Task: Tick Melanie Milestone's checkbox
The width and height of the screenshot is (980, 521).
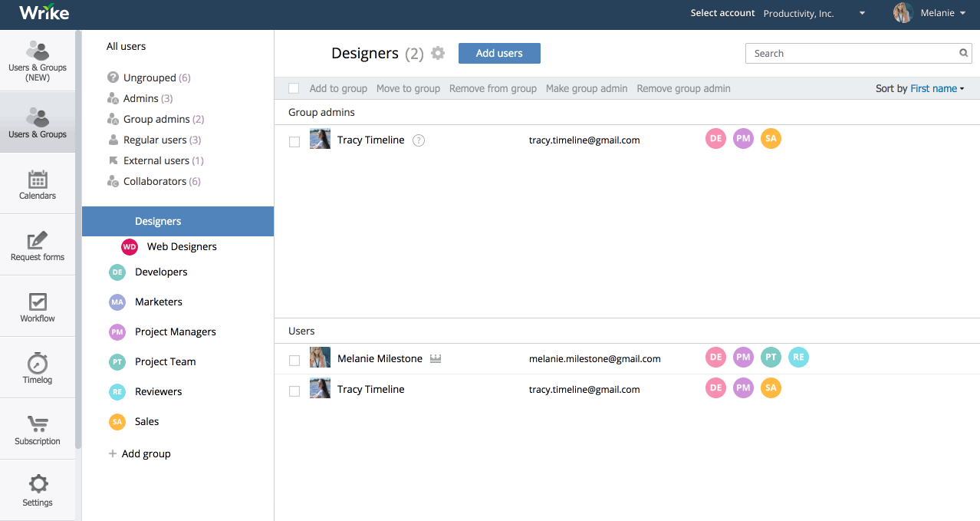Action: [294, 360]
